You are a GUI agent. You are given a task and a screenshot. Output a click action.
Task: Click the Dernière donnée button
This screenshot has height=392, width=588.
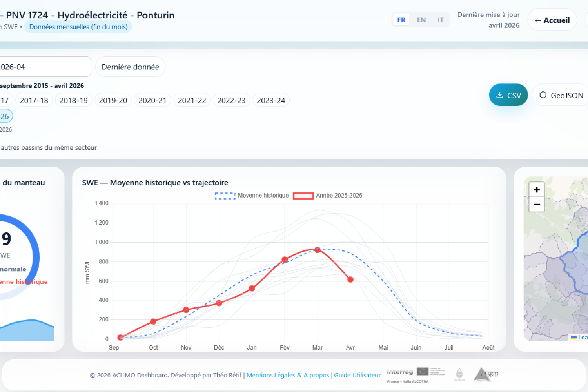pyautogui.click(x=130, y=67)
